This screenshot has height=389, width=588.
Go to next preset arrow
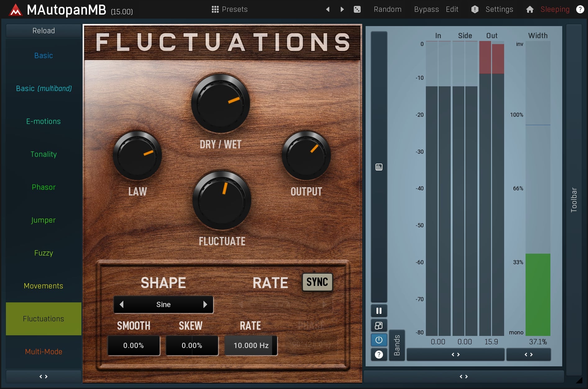(x=342, y=9)
